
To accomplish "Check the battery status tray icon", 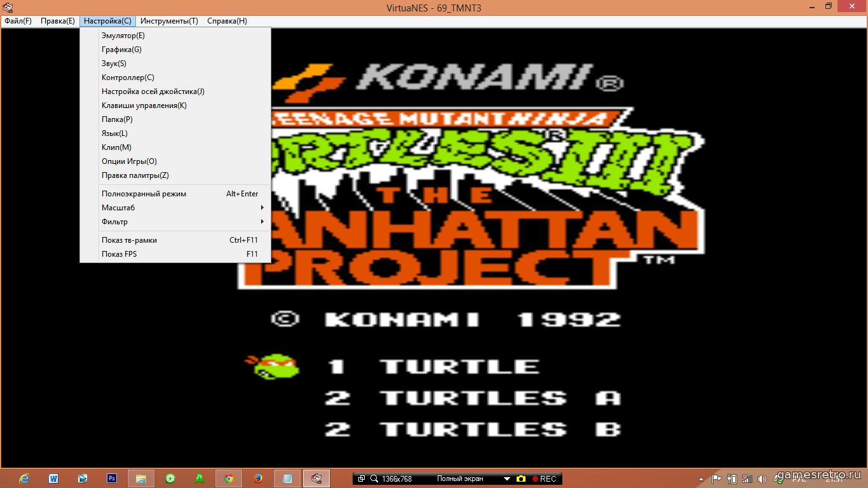I will tap(732, 478).
